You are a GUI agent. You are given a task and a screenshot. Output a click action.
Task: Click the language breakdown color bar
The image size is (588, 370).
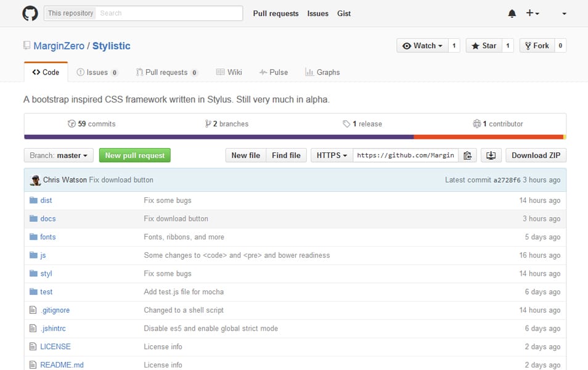coord(295,137)
